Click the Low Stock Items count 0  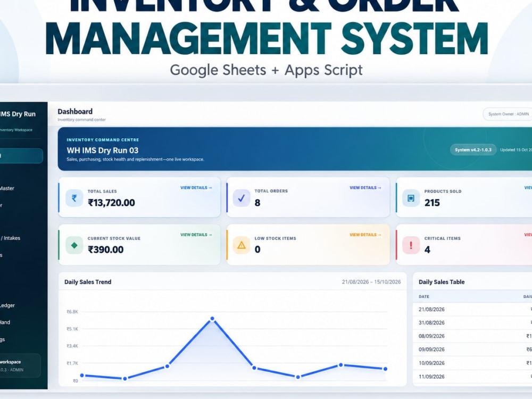pos(257,250)
